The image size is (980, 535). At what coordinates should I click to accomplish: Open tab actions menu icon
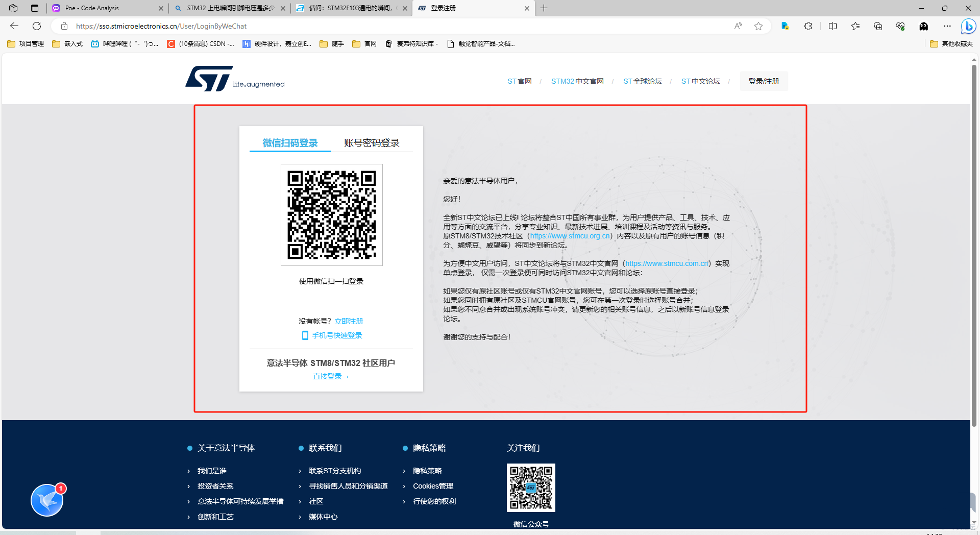pyautogui.click(x=35, y=8)
